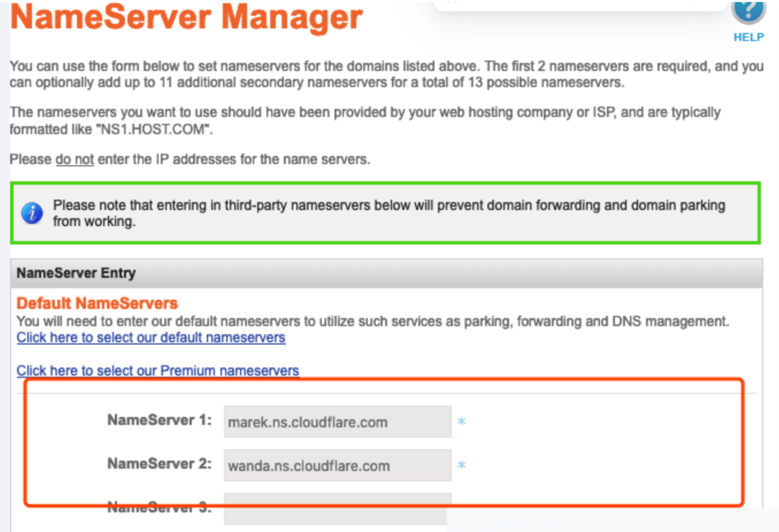Click the asterisk beside NameServer 2 field
779x532 pixels.
pos(462,465)
